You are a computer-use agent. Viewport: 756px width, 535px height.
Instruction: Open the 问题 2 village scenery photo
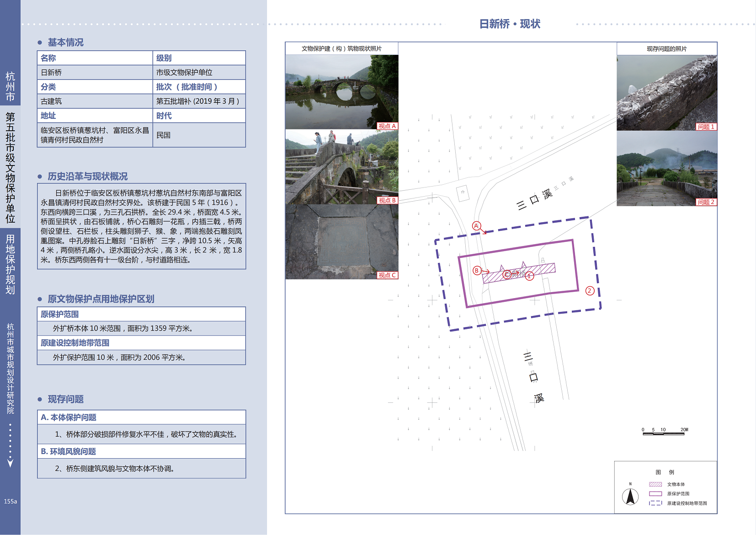(x=666, y=169)
